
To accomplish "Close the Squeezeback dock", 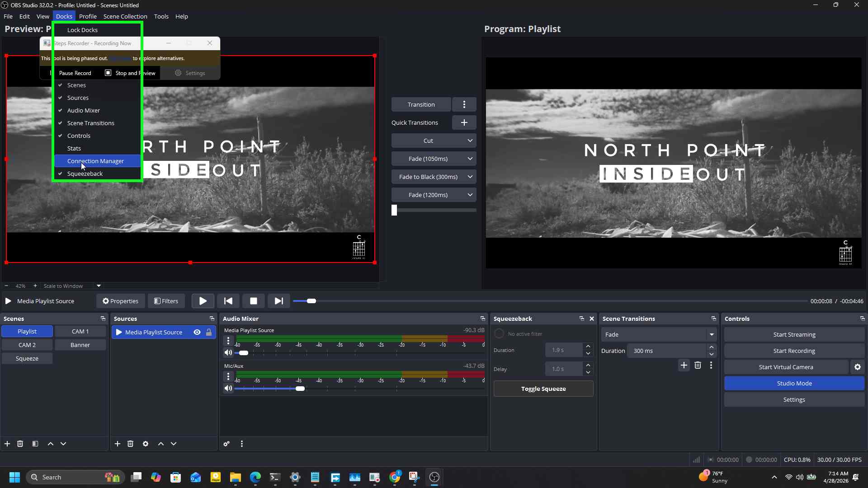I will pos(592,319).
